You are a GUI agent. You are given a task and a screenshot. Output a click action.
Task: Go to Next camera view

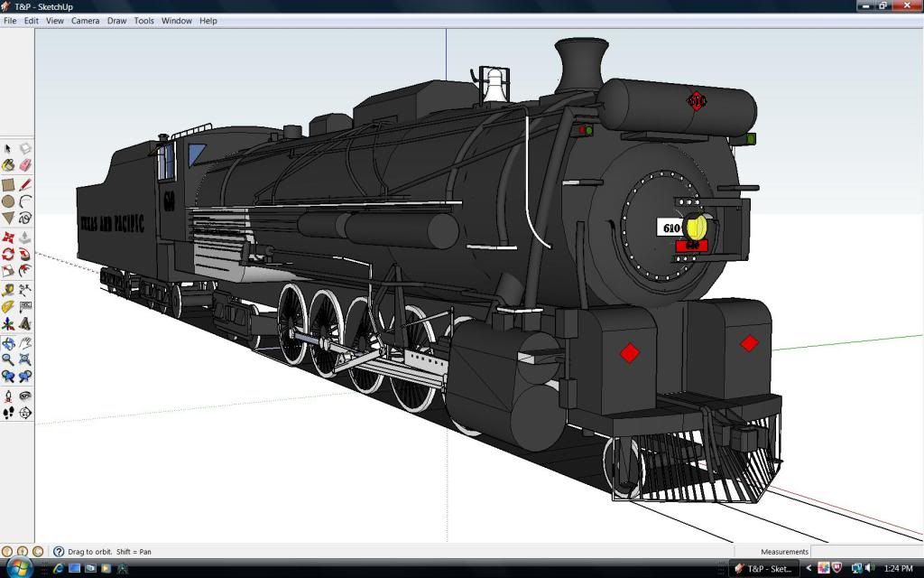click(x=24, y=377)
